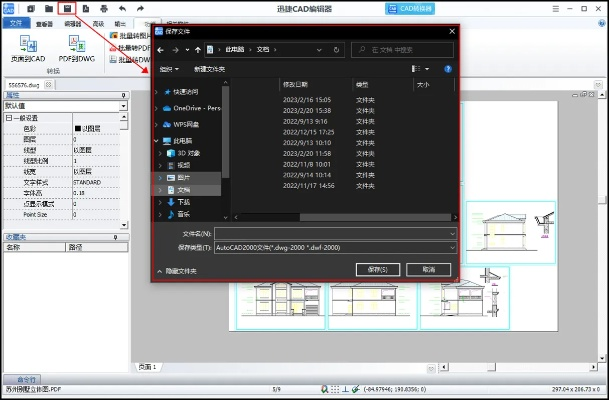Click the print icon in top toolbar
Image resolution: width=609 pixels, height=400 pixels.
[104, 8]
